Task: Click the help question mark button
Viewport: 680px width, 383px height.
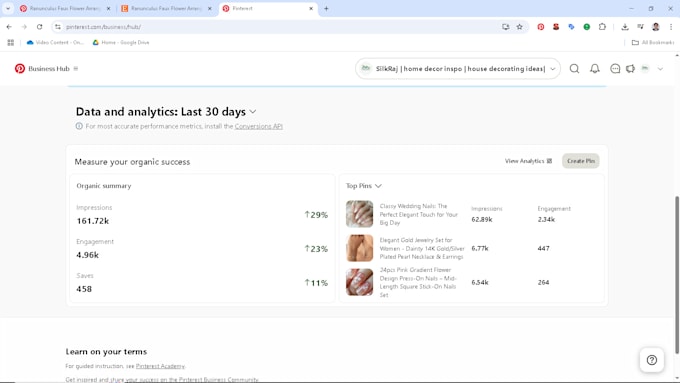Action: coord(651,360)
